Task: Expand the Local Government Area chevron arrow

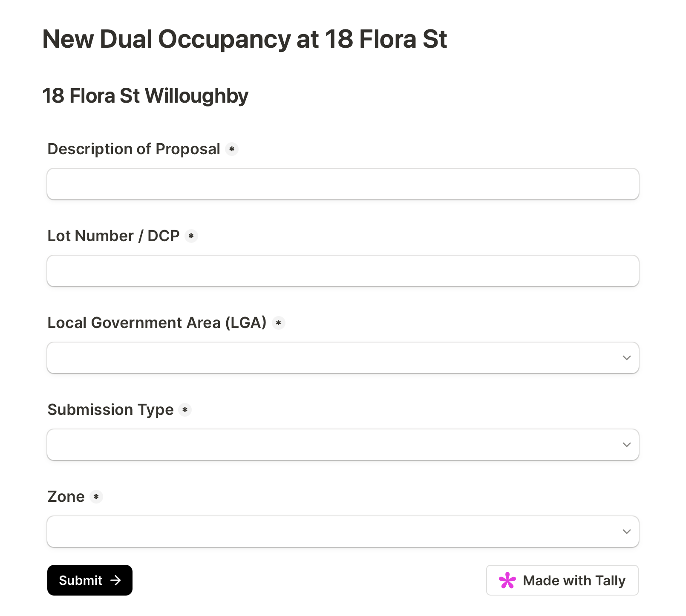Action: coord(626,358)
